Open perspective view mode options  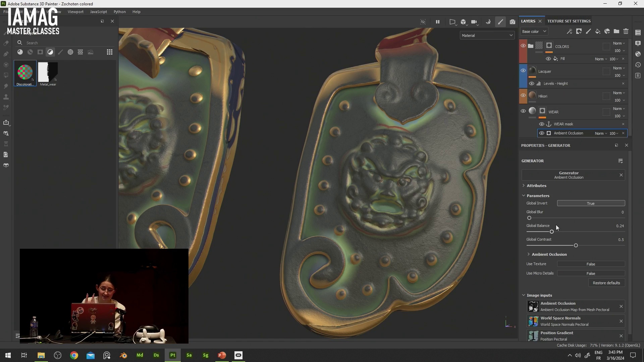452,22
